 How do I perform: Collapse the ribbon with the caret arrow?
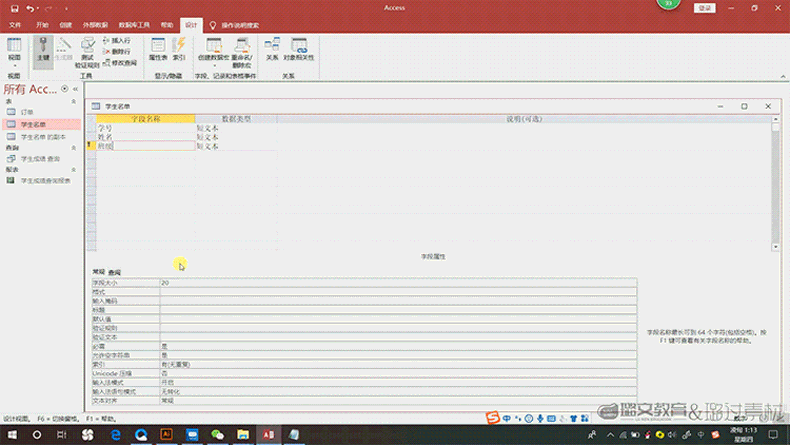pos(783,77)
